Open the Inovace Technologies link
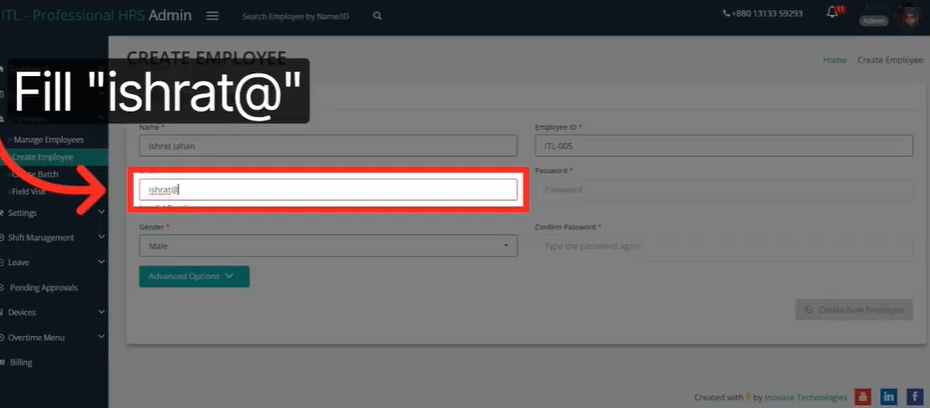This screenshot has height=408, width=930. click(x=805, y=397)
